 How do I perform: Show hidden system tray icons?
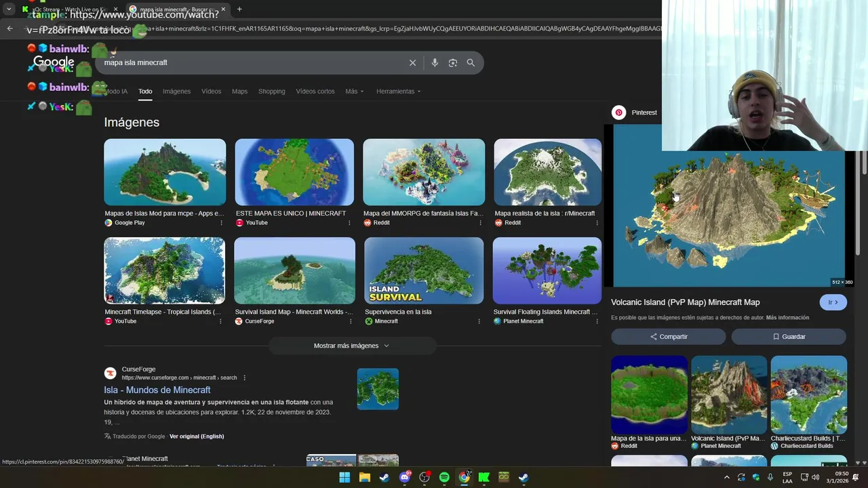click(727, 477)
